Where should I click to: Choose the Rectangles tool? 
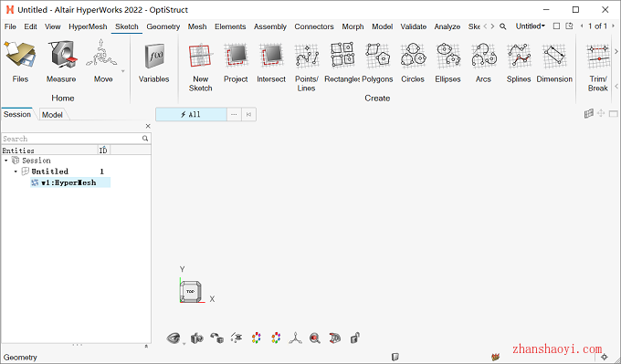coord(342,63)
